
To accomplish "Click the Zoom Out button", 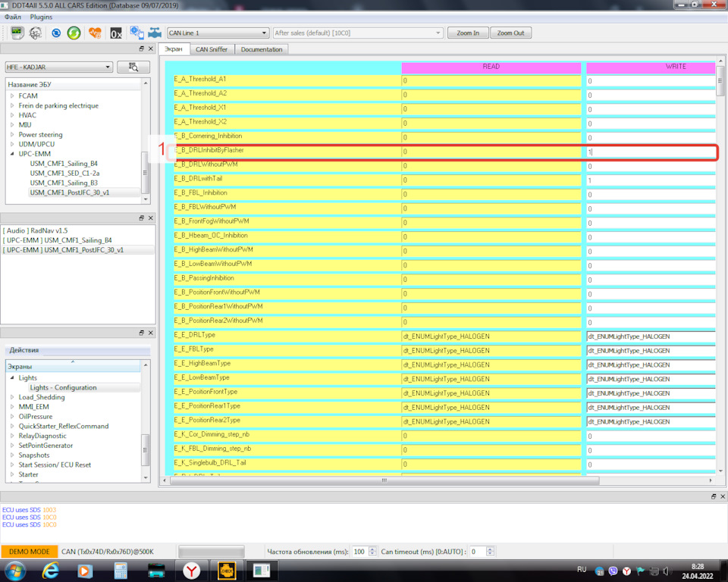I will [510, 33].
